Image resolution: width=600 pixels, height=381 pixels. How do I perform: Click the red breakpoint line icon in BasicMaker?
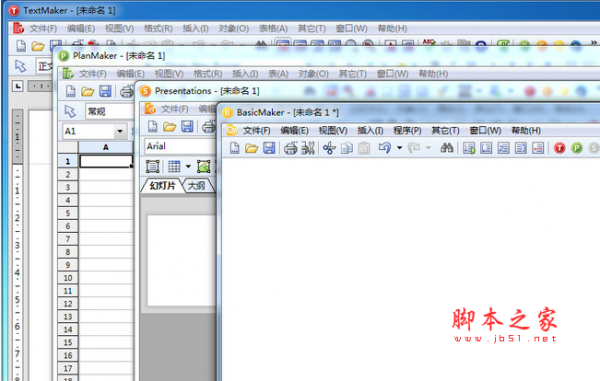(538, 148)
